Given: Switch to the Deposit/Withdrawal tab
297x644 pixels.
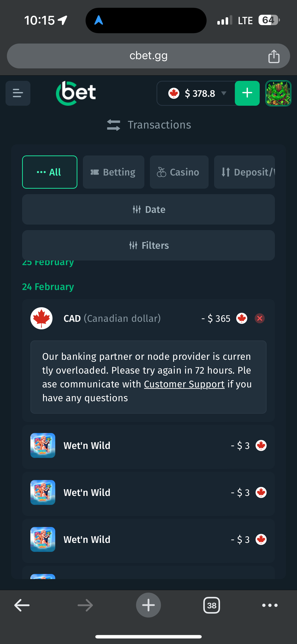Looking at the screenshot, I should pyautogui.click(x=244, y=172).
